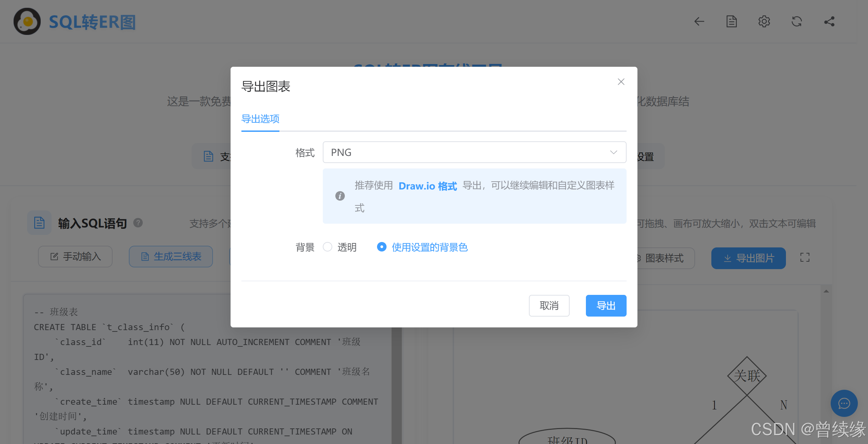Click the fried egg logo icon
This screenshot has height=444, width=868.
click(27, 22)
